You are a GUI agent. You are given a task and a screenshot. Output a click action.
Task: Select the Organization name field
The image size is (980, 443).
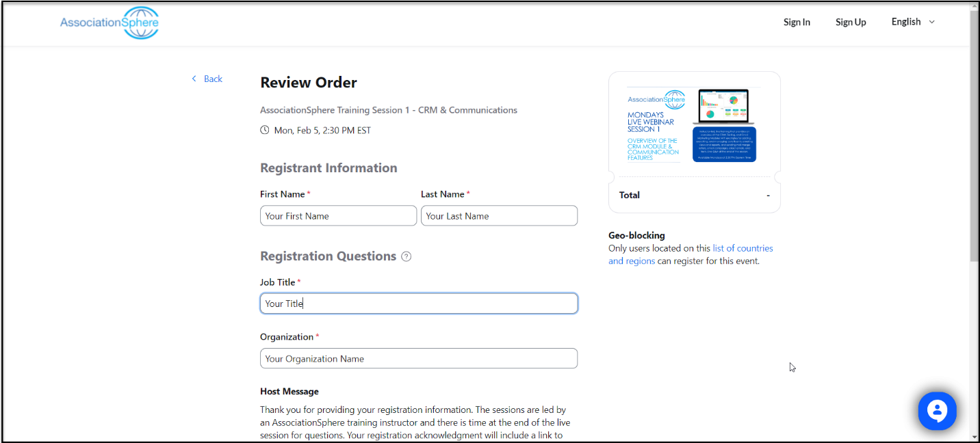(419, 358)
